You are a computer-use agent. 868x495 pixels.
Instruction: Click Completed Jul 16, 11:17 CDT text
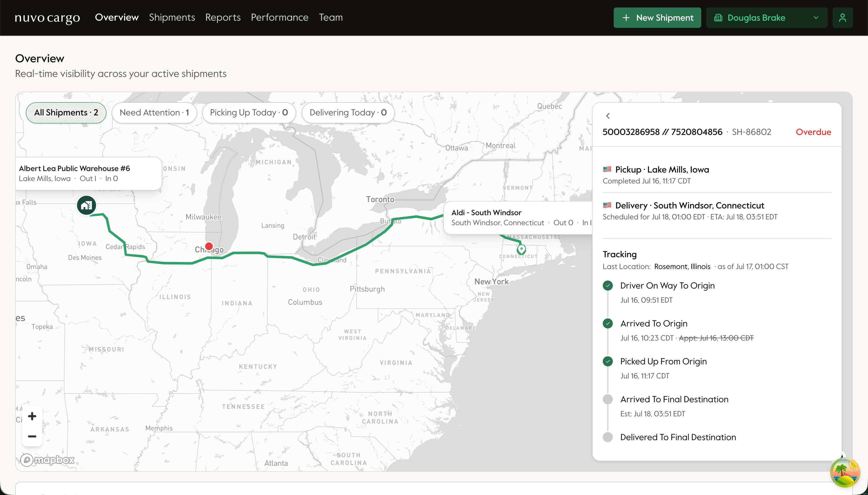pyautogui.click(x=646, y=181)
